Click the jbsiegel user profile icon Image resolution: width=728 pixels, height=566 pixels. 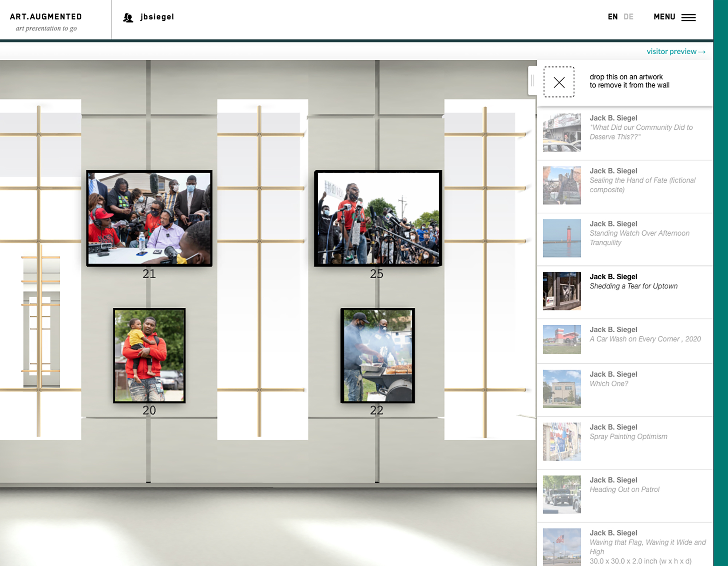128,17
